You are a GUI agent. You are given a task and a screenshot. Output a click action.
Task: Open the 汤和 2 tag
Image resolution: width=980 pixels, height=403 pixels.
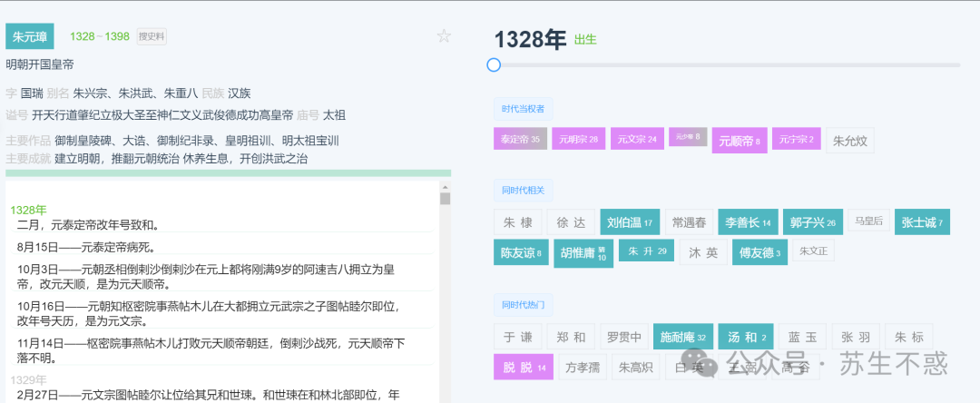(746, 337)
